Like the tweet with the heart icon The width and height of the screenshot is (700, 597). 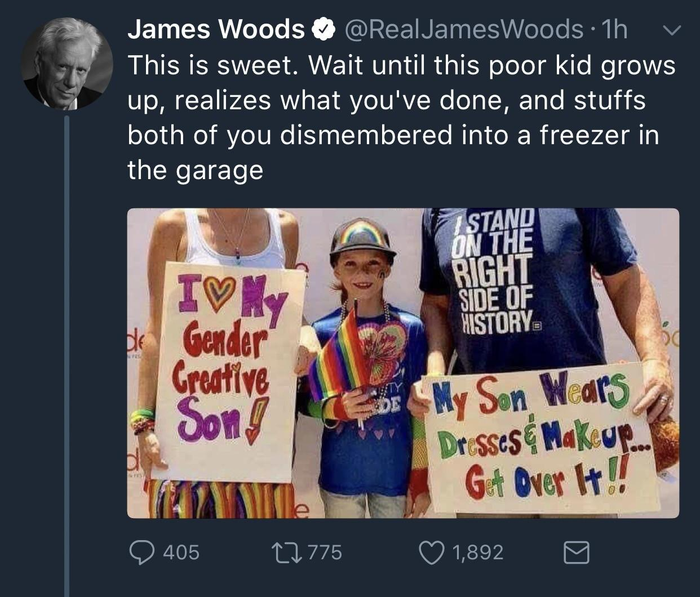[431, 552]
